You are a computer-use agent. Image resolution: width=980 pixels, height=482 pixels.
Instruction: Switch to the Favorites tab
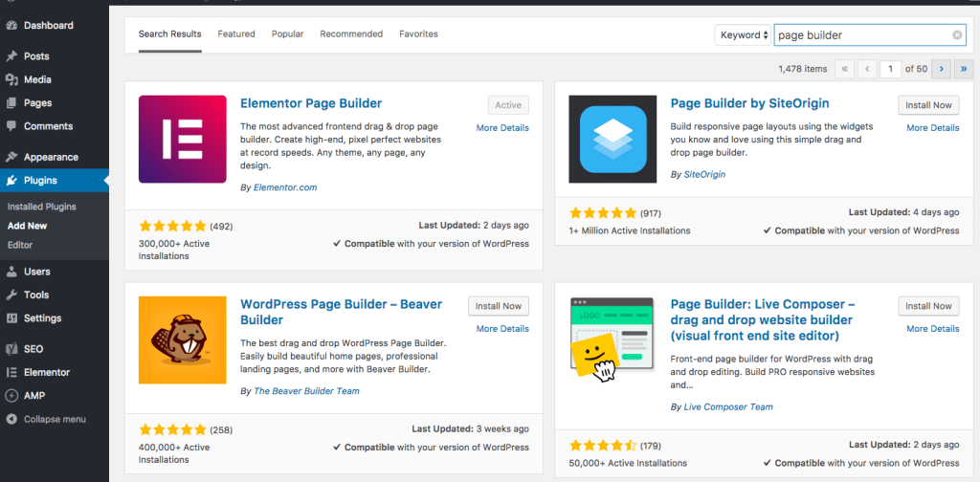(419, 33)
